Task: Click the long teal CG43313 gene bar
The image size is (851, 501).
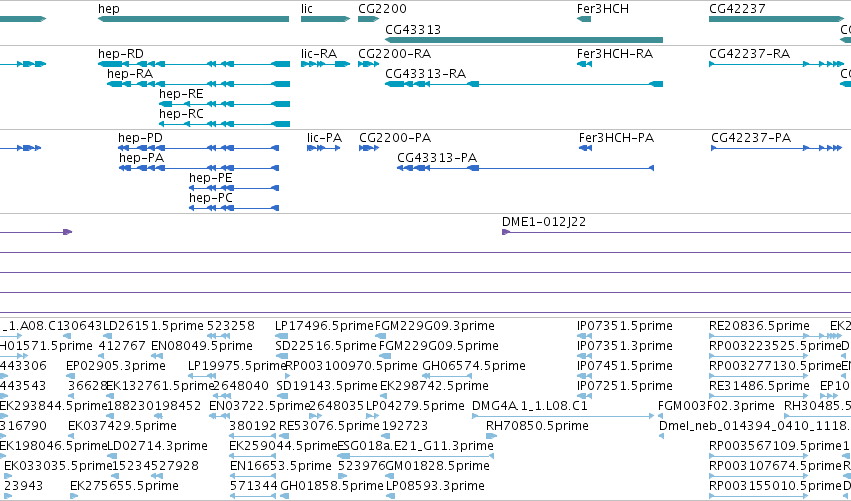Action: (524, 40)
